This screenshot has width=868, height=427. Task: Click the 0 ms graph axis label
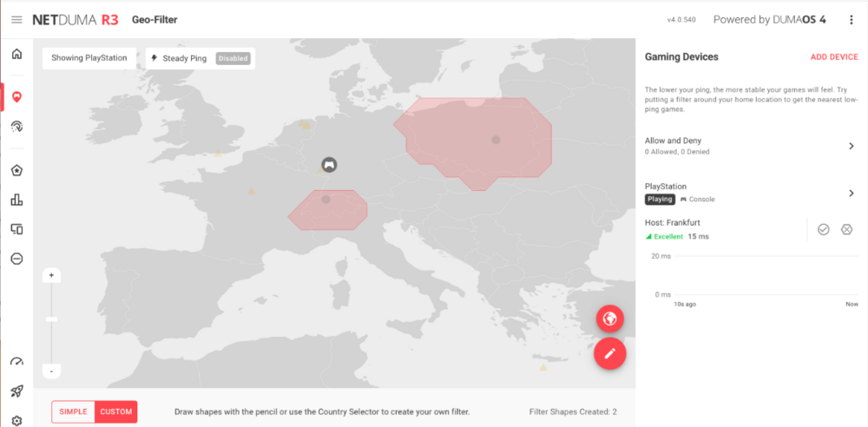tap(663, 294)
